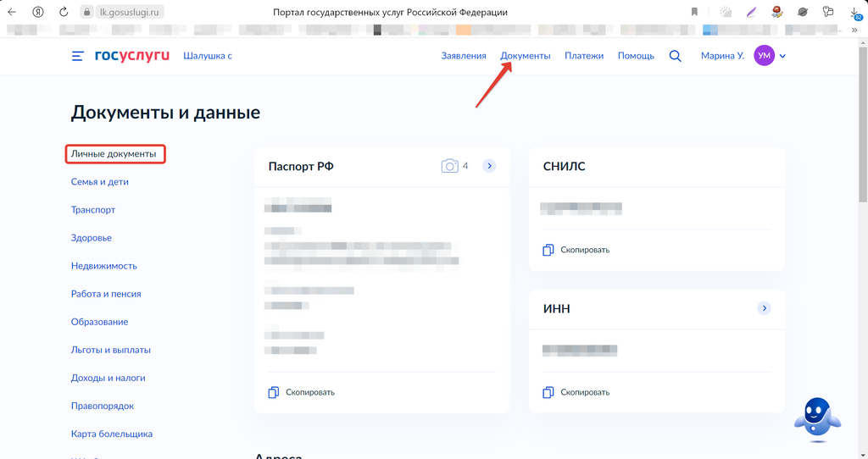The width and height of the screenshot is (868, 459).
Task: Expand Паспорт РФ details chevron
Action: tap(489, 166)
